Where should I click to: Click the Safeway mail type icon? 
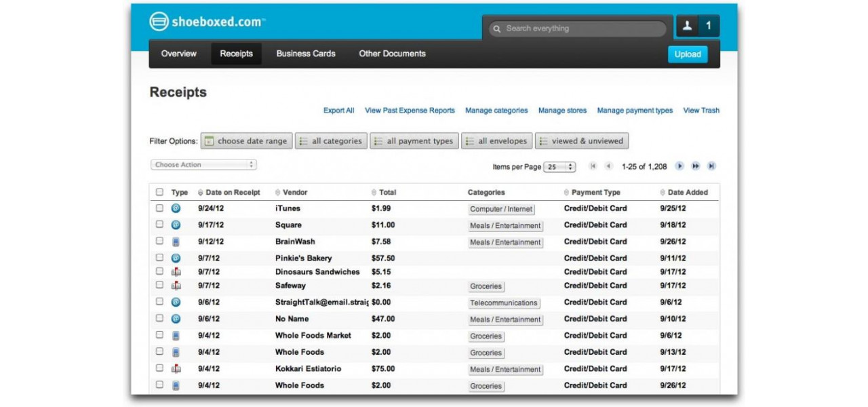coord(176,286)
